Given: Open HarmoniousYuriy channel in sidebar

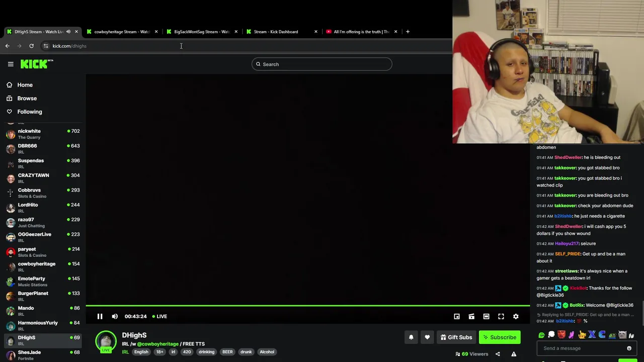Looking at the screenshot, I should coord(43,325).
